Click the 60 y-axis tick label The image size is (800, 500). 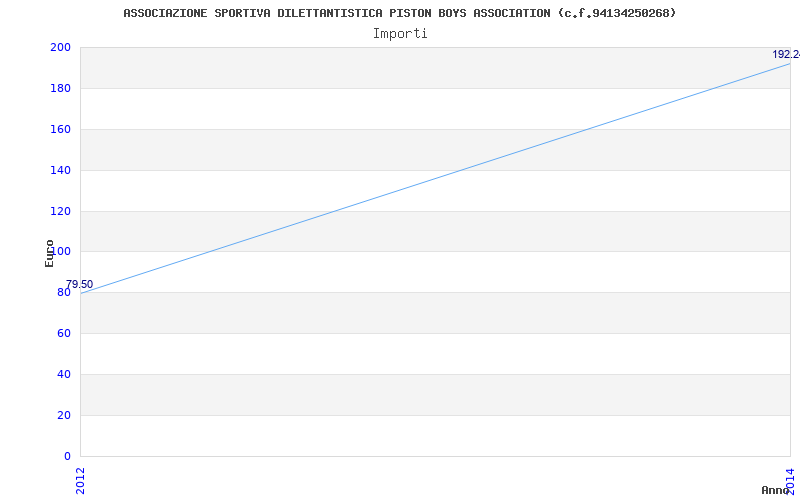pyautogui.click(x=63, y=333)
